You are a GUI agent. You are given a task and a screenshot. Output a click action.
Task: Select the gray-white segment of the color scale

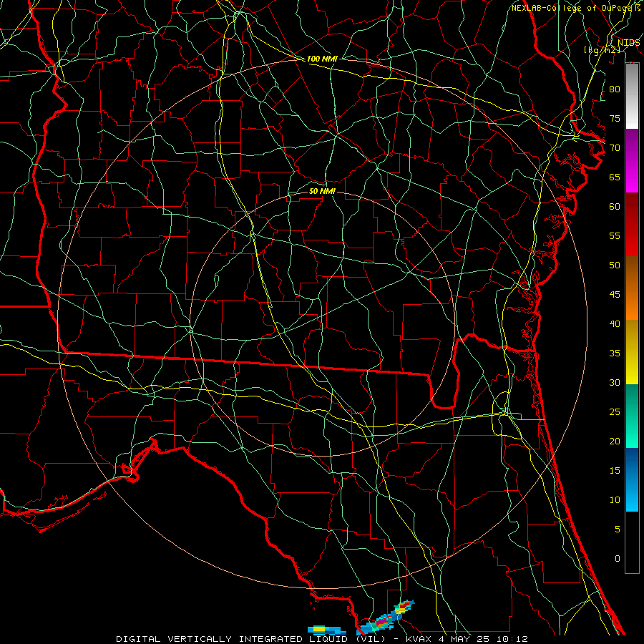coord(632,96)
